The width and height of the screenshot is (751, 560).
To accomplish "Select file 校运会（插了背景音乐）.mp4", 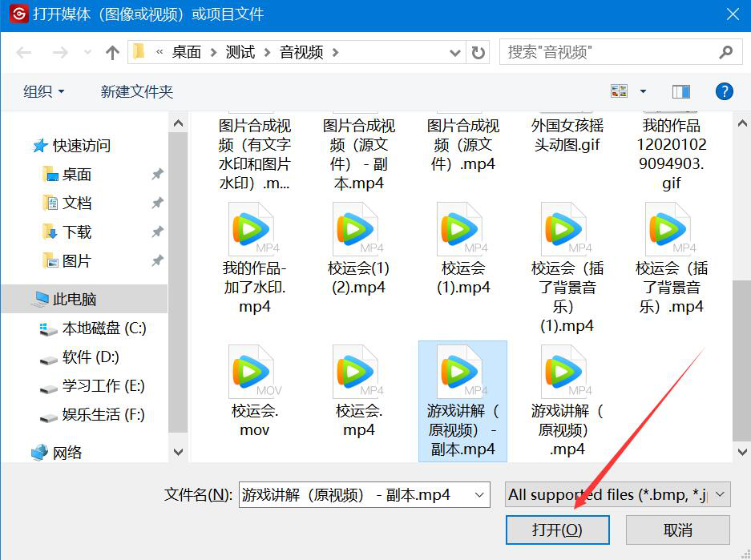I will click(672, 259).
